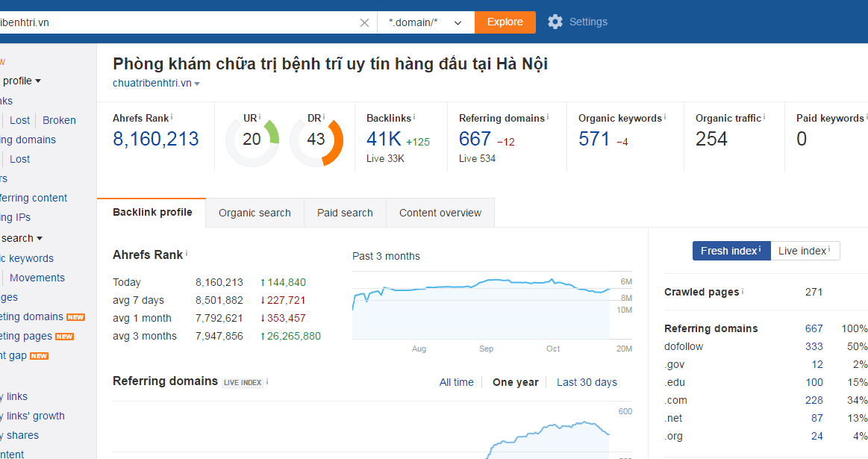Viewport: 868px width, 459px height.
Task: Click the UR 20 gauge chart
Action: (252, 140)
